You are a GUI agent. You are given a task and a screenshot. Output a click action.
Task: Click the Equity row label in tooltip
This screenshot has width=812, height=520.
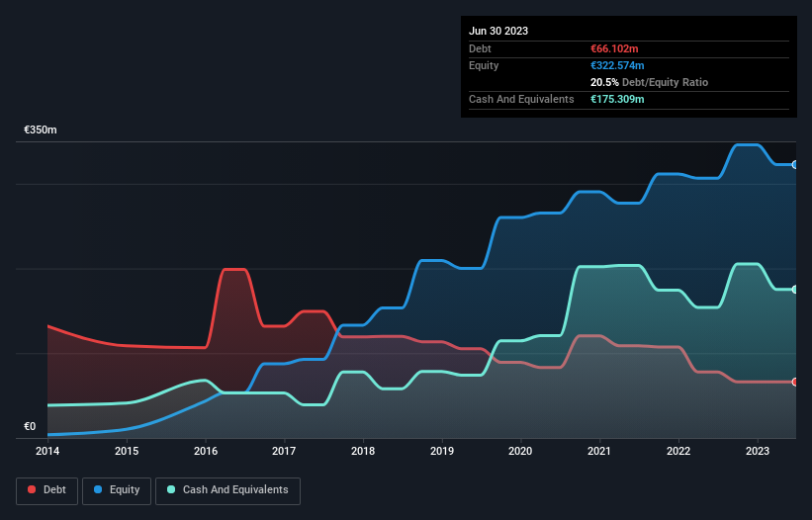point(484,65)
